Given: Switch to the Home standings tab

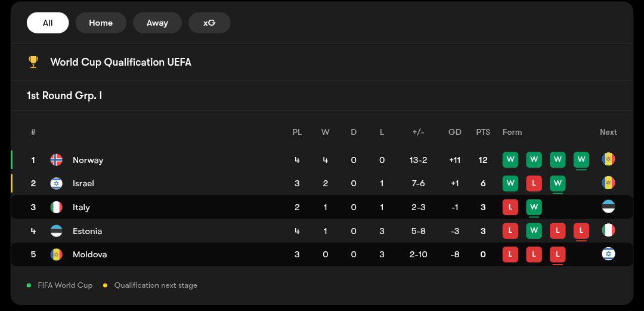Looking at the screenshot, I should click(101, 23).
